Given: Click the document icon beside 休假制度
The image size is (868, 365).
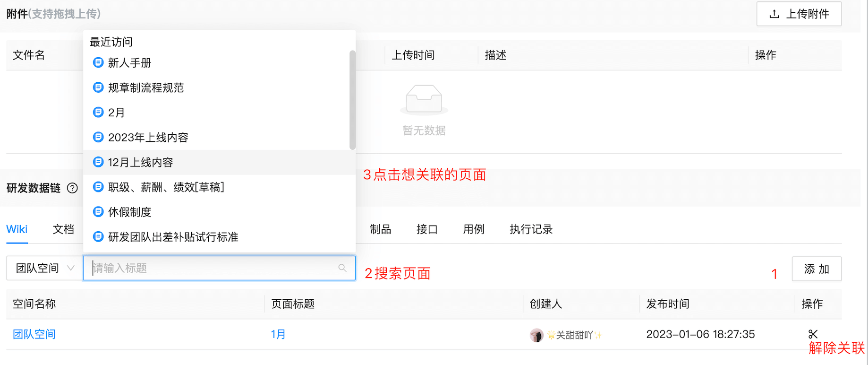Looking at the screenshot, I should pos(98,211).
